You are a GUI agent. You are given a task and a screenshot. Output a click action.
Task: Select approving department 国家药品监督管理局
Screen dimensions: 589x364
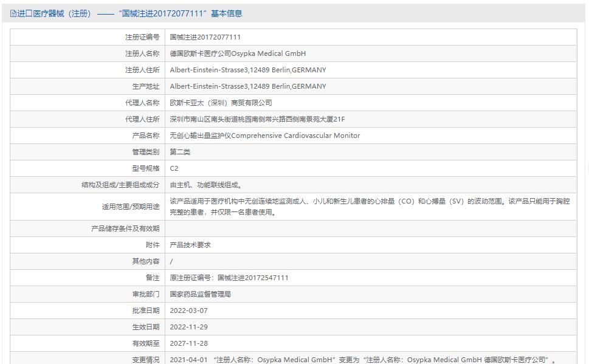click(200, 294)
